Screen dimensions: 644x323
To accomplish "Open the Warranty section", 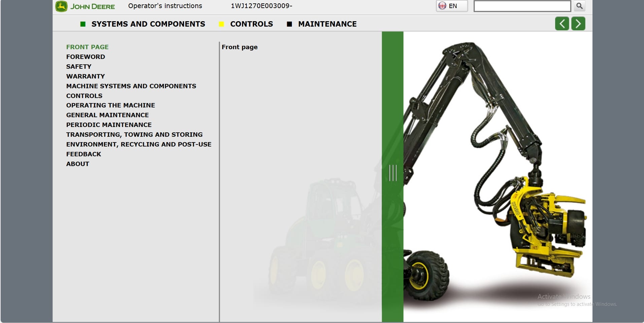I will 86,76.
